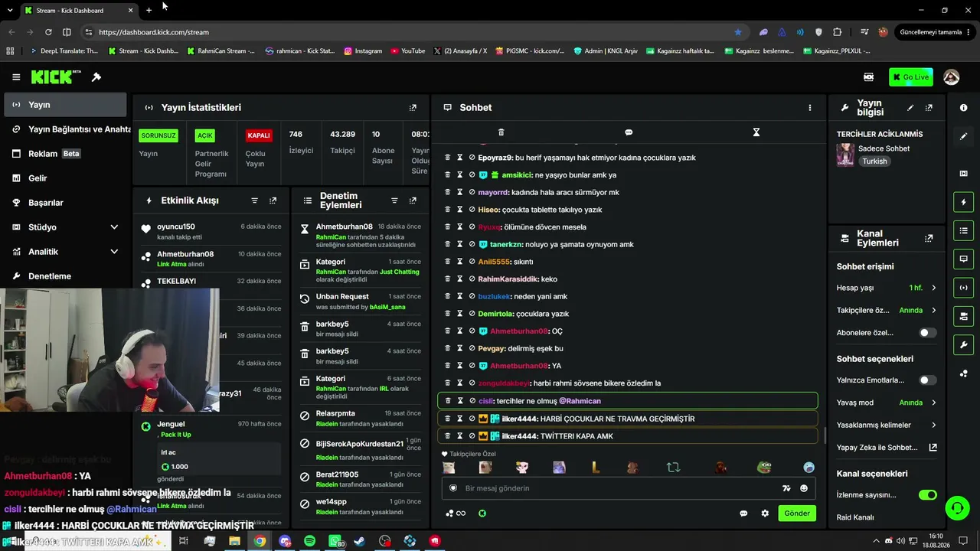980x551 pixels.
Task: Open a new browser tab
Action: (149, 11)
